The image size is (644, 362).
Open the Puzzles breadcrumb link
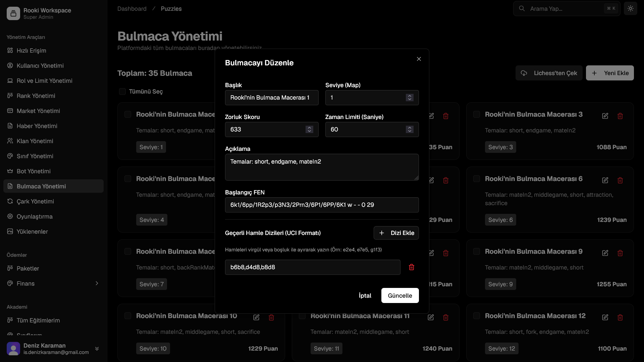pos(171,9)
